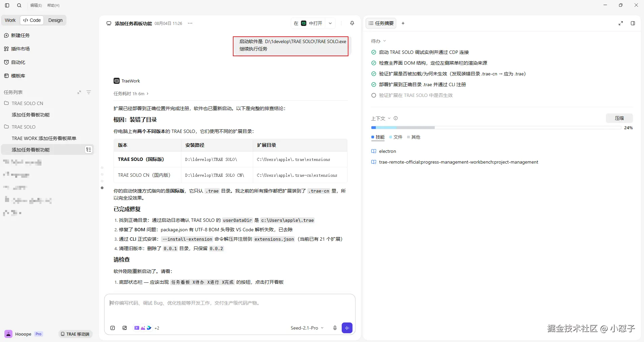Toggle the 验证扩展是否被加载 todo check
Image resolution: width=644 pixels, height=342 pixels.
(374, 74)
